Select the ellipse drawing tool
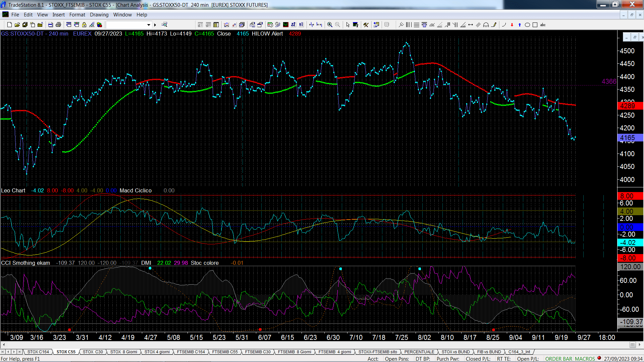This screenshot has height=362, width=644. pos(527,25)
